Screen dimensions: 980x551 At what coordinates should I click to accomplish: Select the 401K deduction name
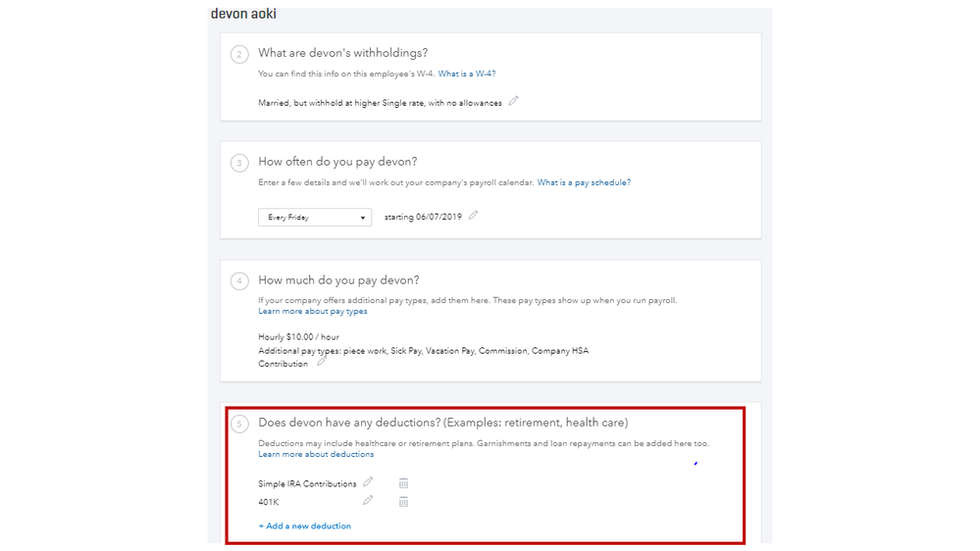pos(269,503)
